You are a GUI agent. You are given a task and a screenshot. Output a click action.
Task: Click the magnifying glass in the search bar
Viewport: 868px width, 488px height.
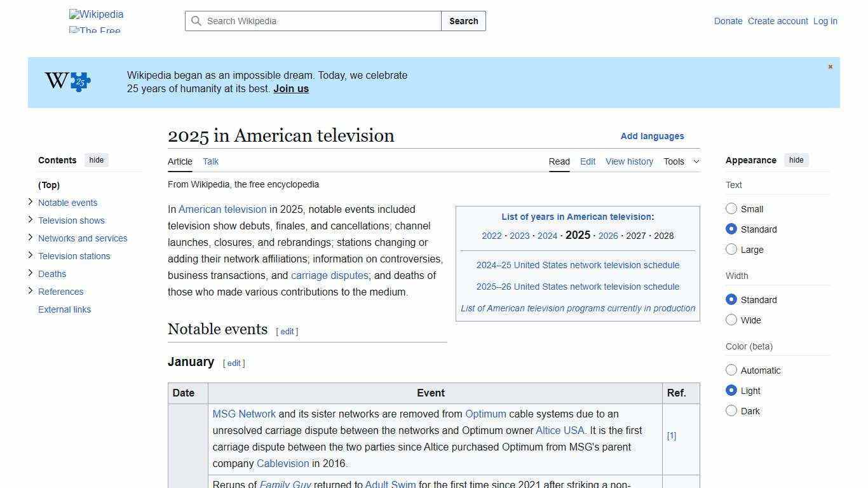click(x=197, y=21)
